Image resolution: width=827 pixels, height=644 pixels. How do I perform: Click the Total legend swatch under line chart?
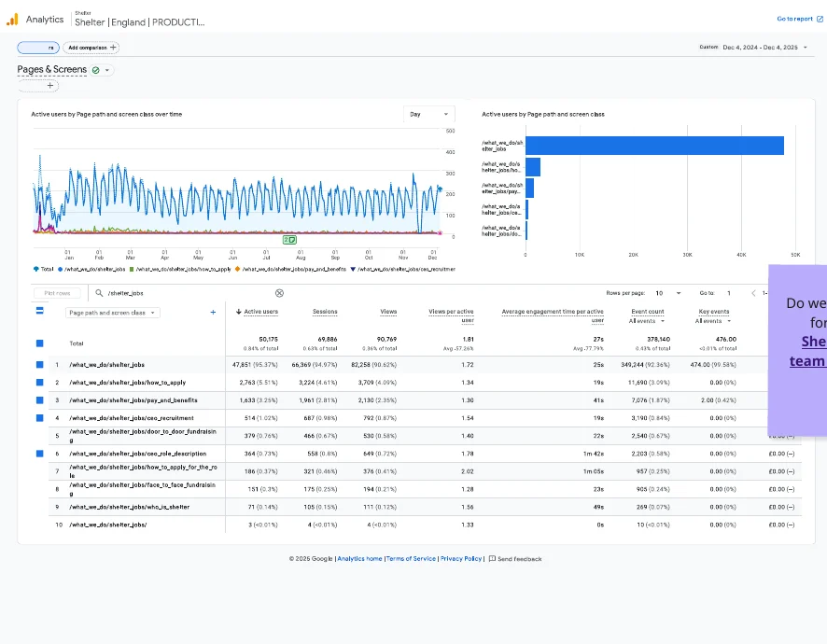[x=35, y=269]
